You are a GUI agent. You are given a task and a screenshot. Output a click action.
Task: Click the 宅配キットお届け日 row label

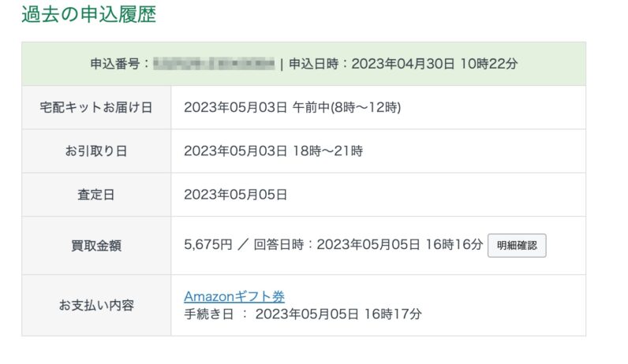(96, 108)
